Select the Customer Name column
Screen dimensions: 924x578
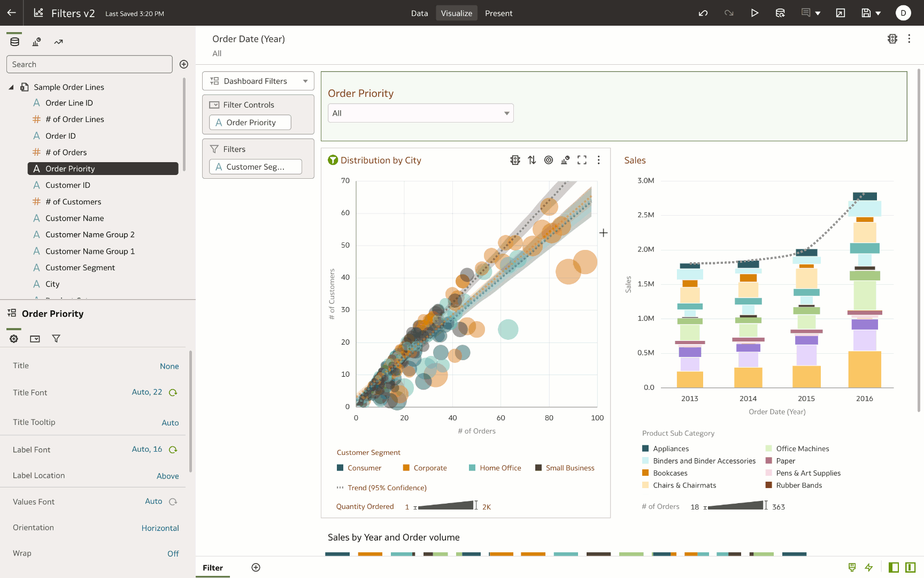pyautogui.click(x=74, y=218)
